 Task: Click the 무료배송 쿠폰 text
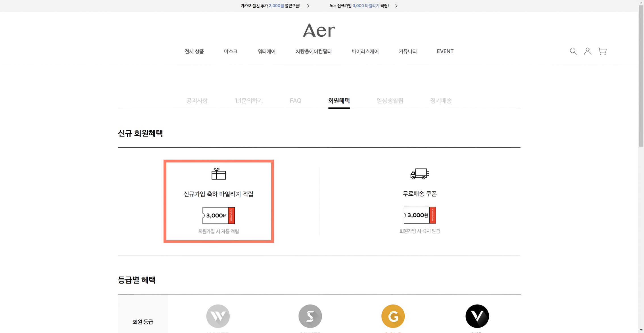(420, 194)
